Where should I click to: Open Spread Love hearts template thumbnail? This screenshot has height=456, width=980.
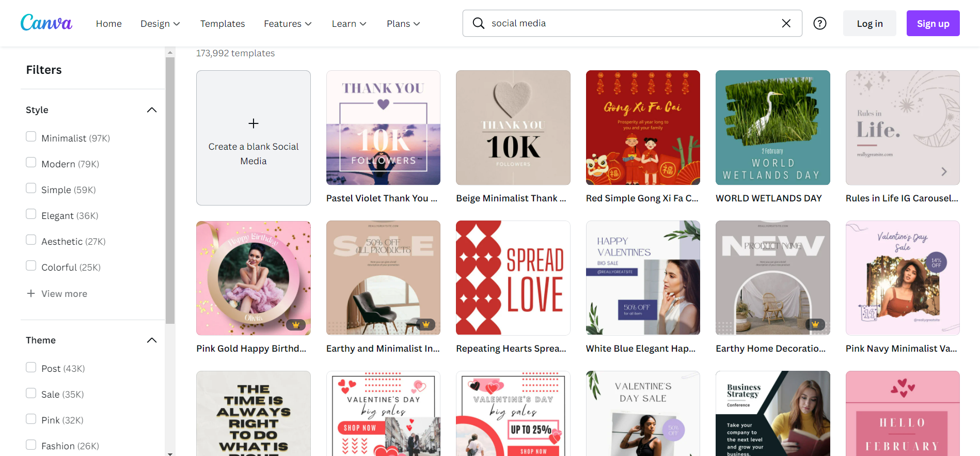pyautogui.click(x=513, y=278)
